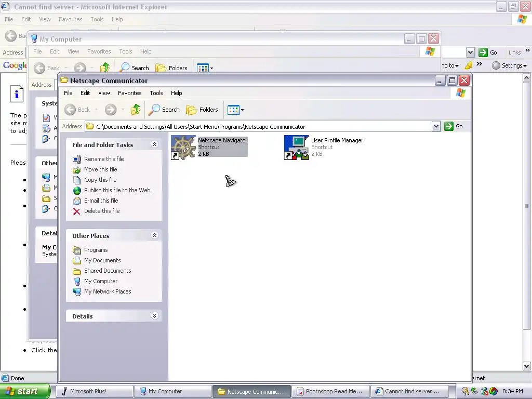Image resolution: width=532 pixels, height=399 pixels.
Task: Click the system tray clock
Action: [x=513, y=391]
